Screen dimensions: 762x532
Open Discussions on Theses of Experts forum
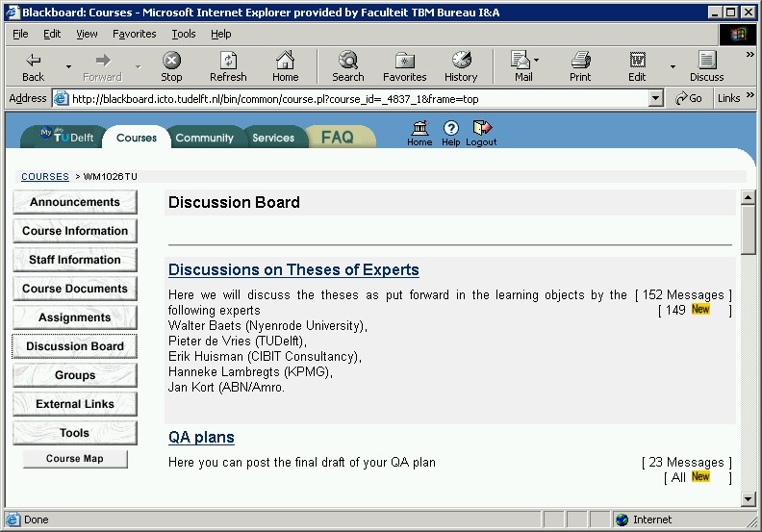pos(293,269)
